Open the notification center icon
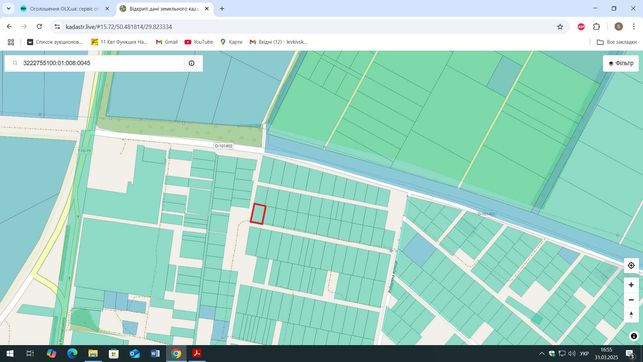Viewport: 643px width, 362px height. coord(630,353)
